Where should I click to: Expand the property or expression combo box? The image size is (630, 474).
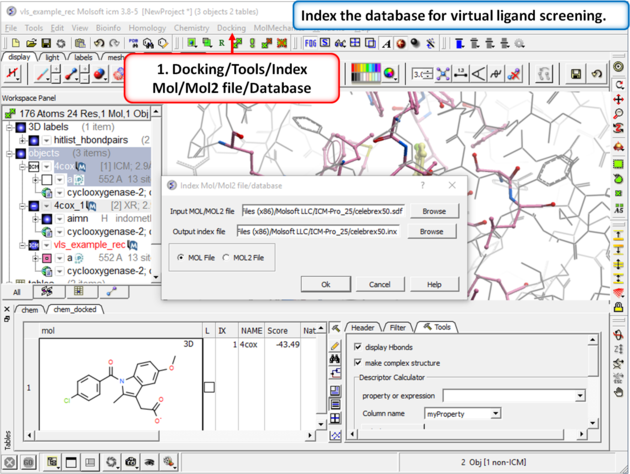coord(580,396)
